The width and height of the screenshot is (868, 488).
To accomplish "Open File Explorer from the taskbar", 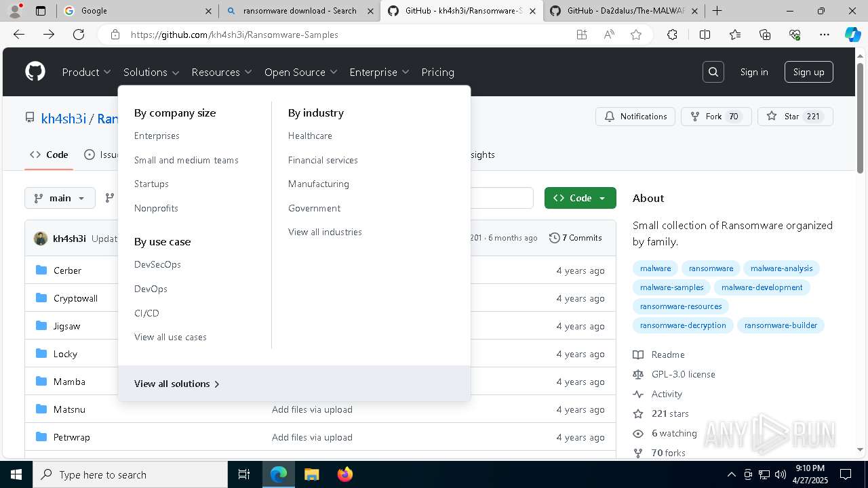I will (x=311, y=474).
